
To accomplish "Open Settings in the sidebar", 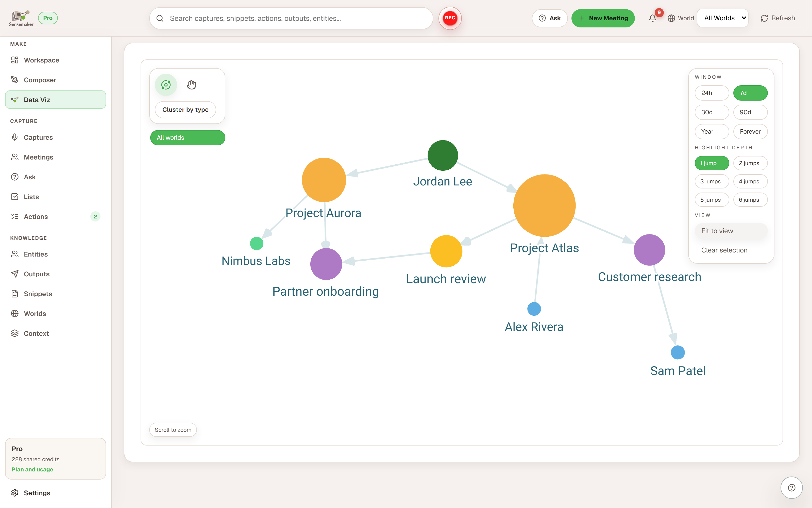I will click(55, 493).
